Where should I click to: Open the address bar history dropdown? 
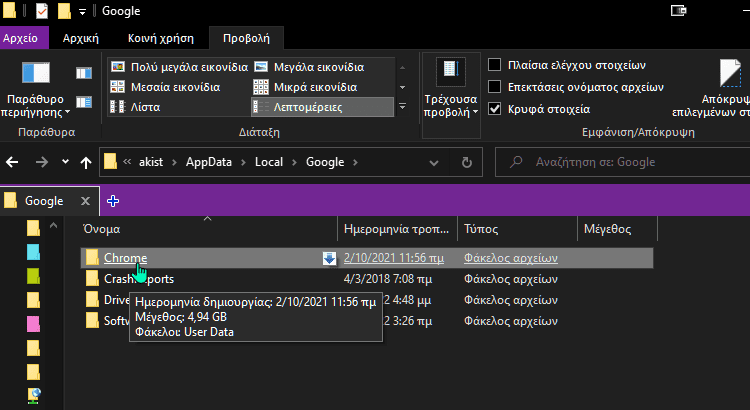[434, 163]
